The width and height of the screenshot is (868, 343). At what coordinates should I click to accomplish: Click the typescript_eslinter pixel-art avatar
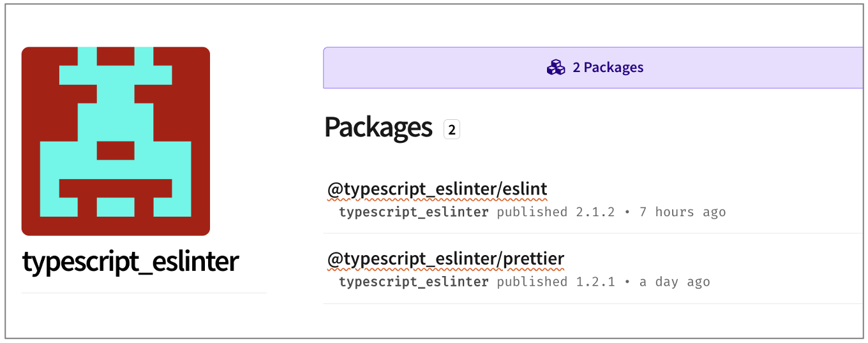pyautogui.click(x=116, y=141)
